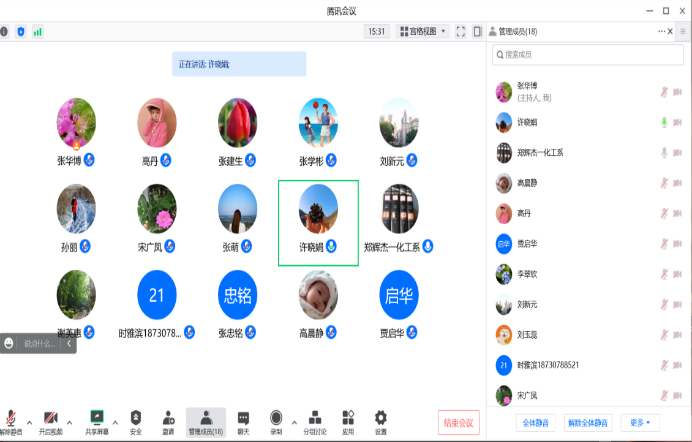Open the 管理成员(18) toolbar item
692x442 pixels.
[x=207, y=418]
